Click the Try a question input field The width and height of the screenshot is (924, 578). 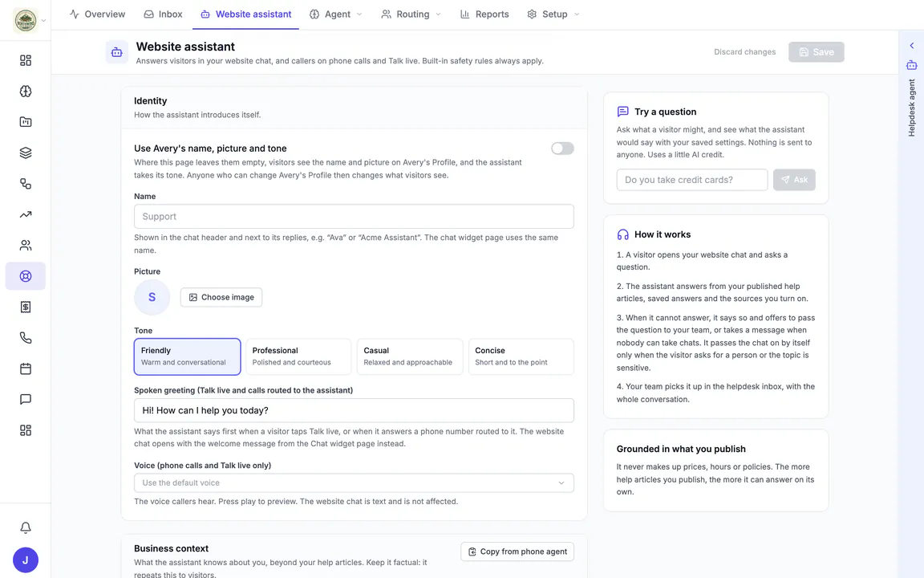[692, 180]
